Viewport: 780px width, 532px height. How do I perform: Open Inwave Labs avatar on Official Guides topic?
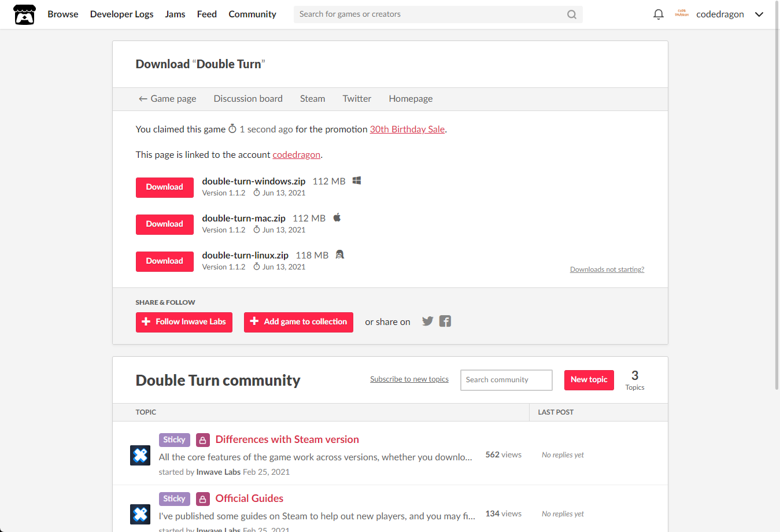click(x=141, y=514)
